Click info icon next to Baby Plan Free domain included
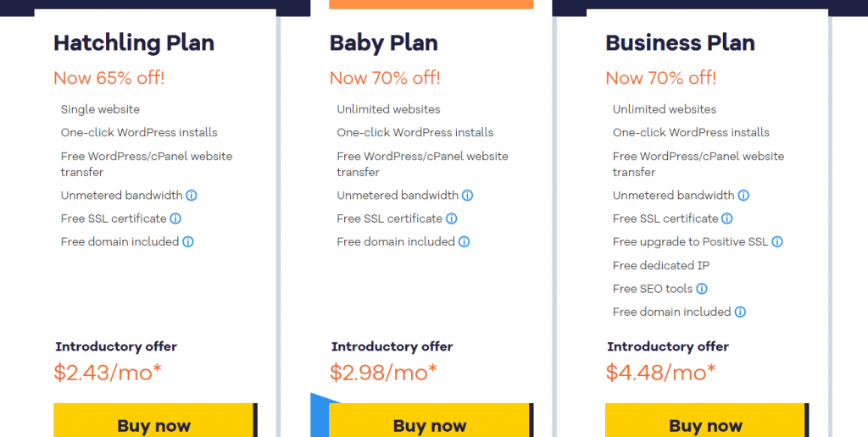 [x=464, y=241]
